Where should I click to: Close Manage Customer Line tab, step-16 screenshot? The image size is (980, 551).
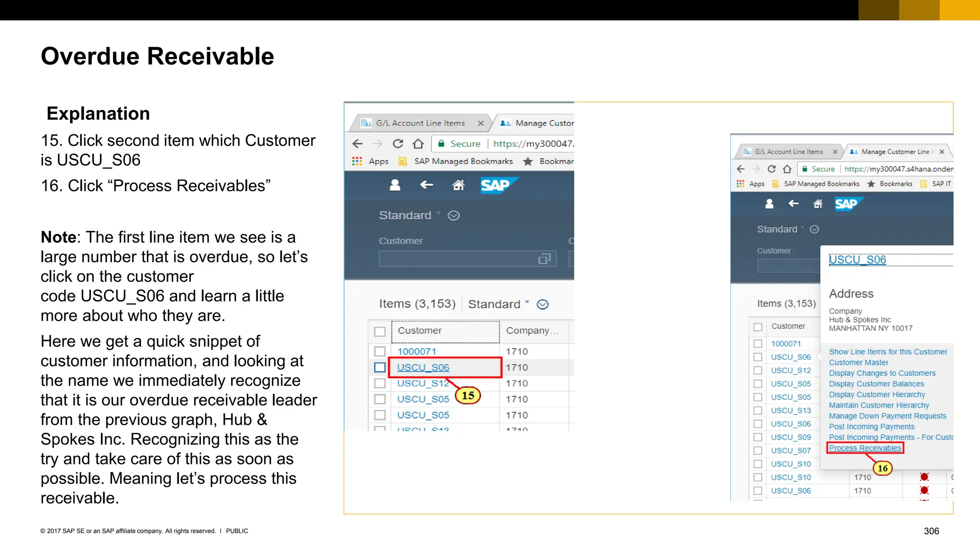pos(942,152)
